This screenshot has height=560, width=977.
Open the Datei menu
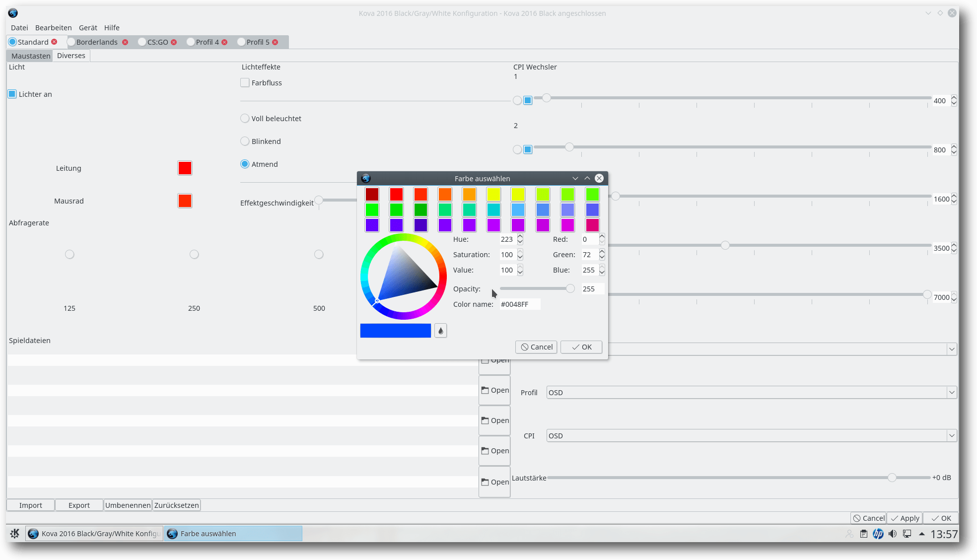pos(19,27)
